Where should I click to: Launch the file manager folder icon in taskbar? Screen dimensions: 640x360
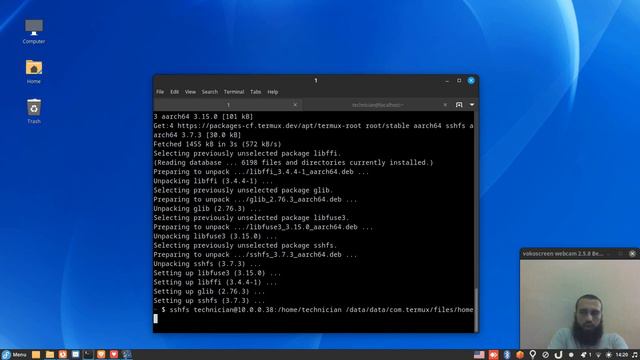[50, 355]
